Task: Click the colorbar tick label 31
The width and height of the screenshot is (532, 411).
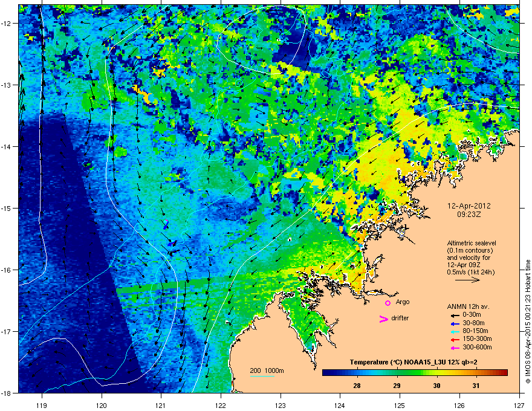Action: tap(476, 386)
